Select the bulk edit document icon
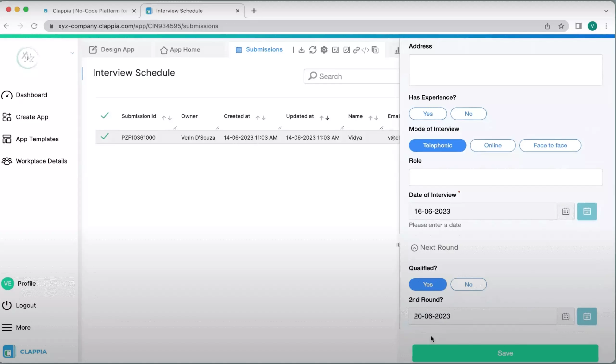 click(346, 50)
